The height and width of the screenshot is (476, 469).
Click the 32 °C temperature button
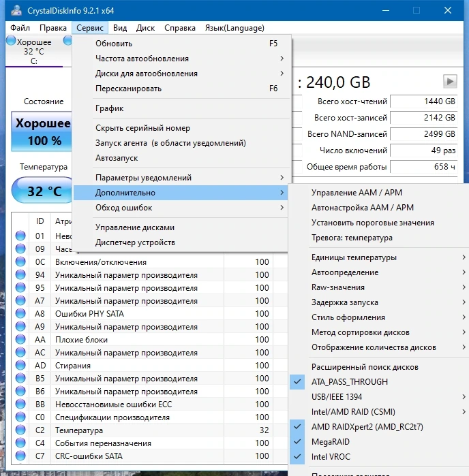[x=42, y=191]
